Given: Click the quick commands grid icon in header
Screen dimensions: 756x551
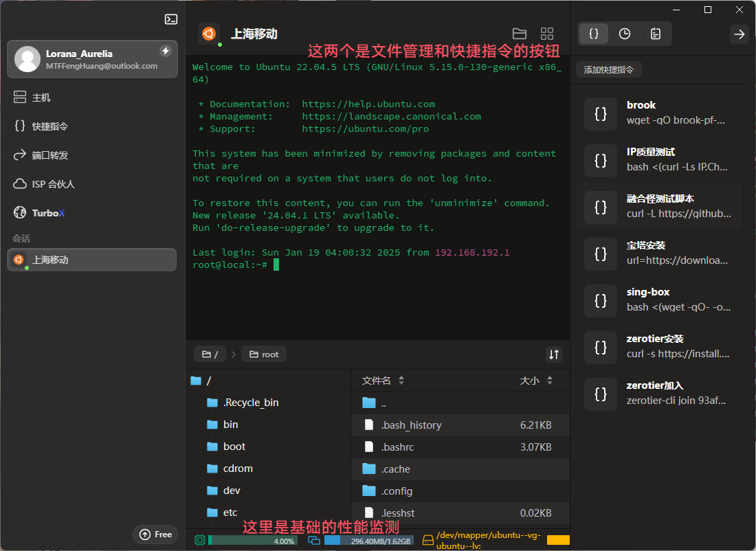Looking at the screenshot, I should [x=547, y=34].
